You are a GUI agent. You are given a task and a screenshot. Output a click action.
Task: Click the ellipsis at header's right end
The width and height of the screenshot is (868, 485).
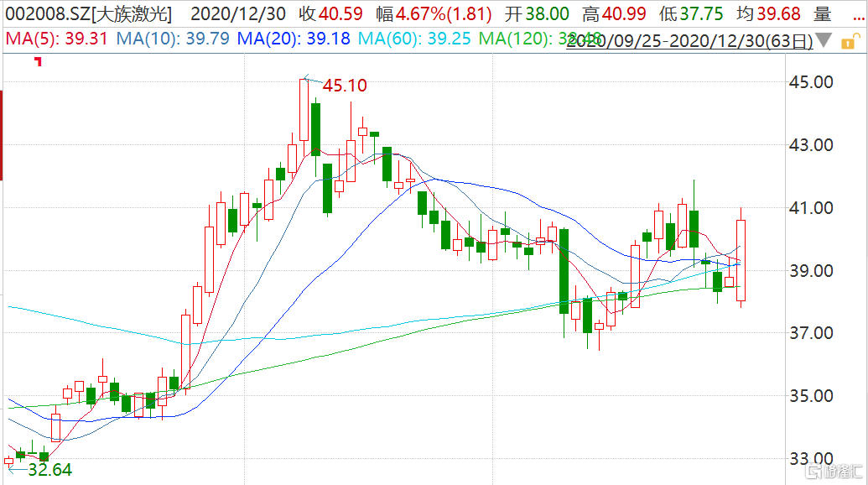point(859,19)
